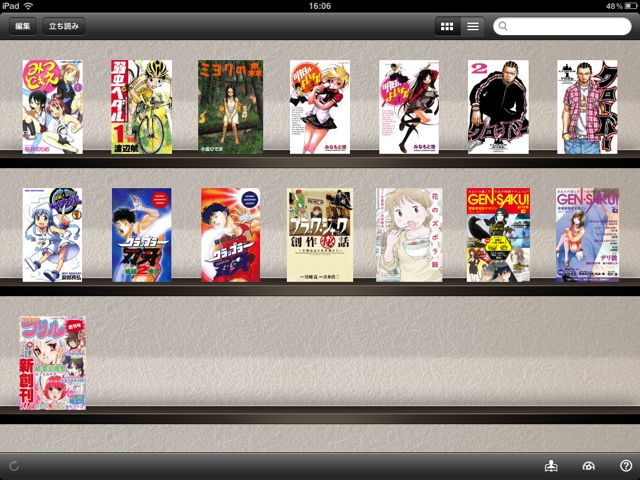Open クローバー cover with plaid shirt man
The height and width of the screenshot is (480, 640).
[x=587, y=107]
